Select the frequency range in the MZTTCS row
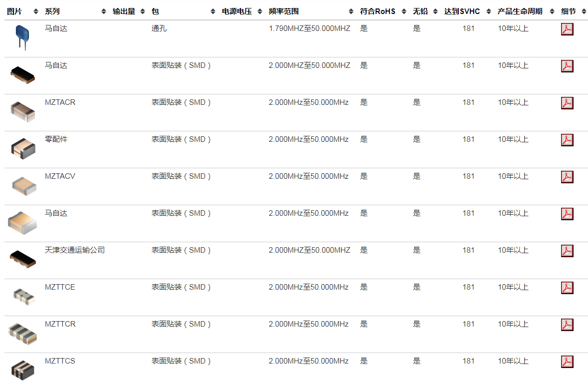The height and width of the screenshot is (388, 588). (x=308, y=361)
